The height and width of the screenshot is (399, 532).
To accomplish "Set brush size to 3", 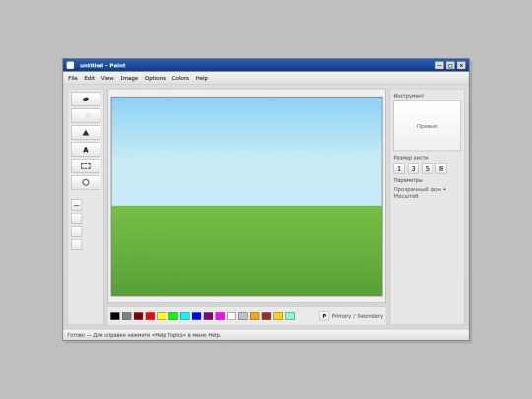I will (413, 168).
